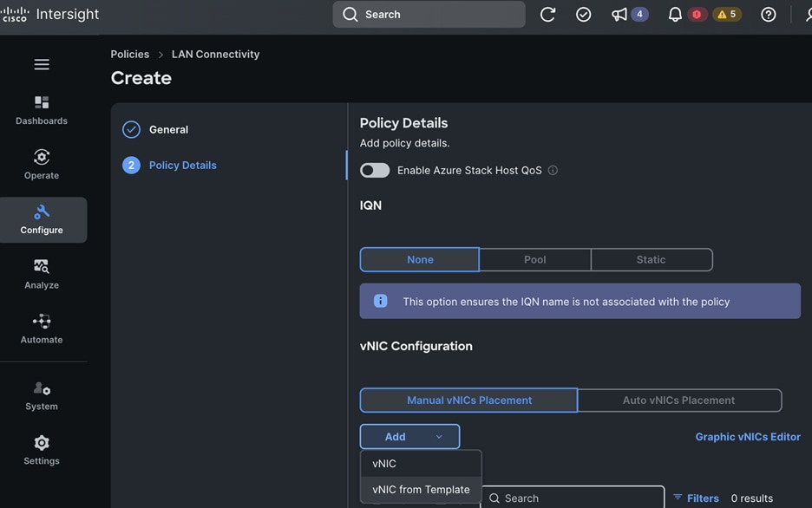The height and width of the screenshot is (508, 812).
Task: Go to the Operate section
Action: pos(42,165)
